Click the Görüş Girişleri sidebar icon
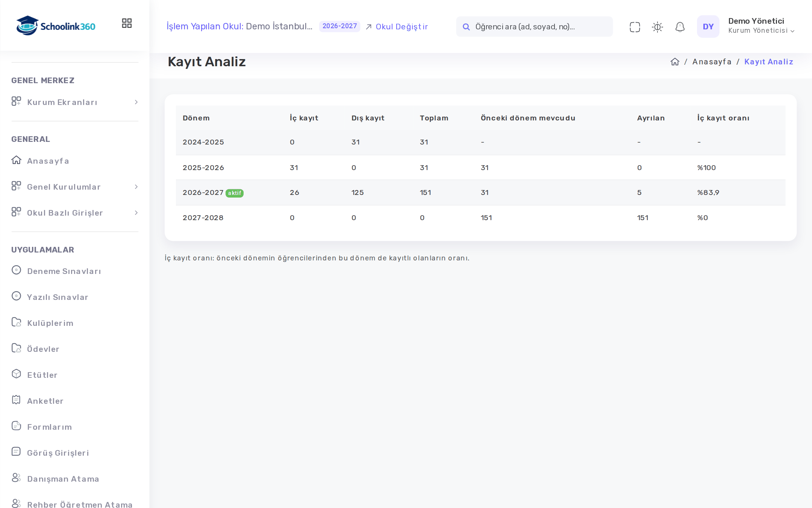The height and width of the screenshot is (508, 812). pos(16,452)
